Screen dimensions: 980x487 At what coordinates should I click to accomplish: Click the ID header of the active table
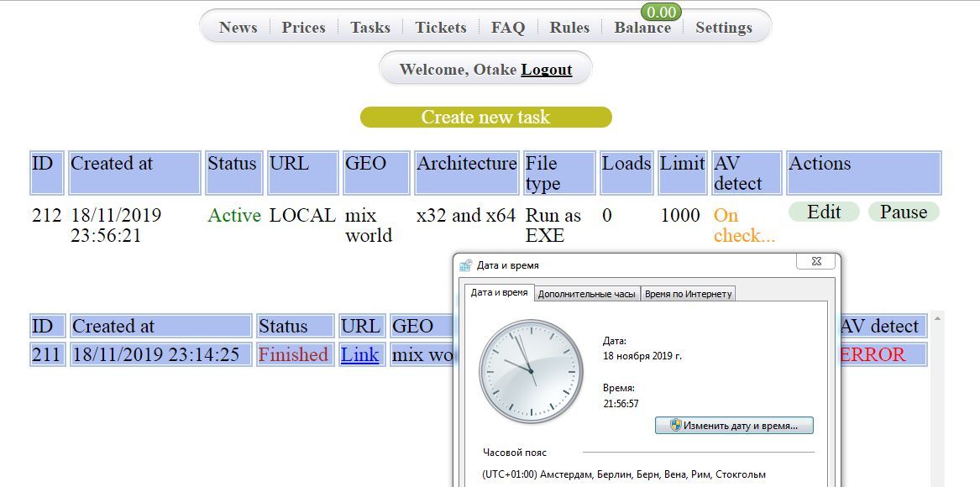pyautogui.click(x=47, y=172)
